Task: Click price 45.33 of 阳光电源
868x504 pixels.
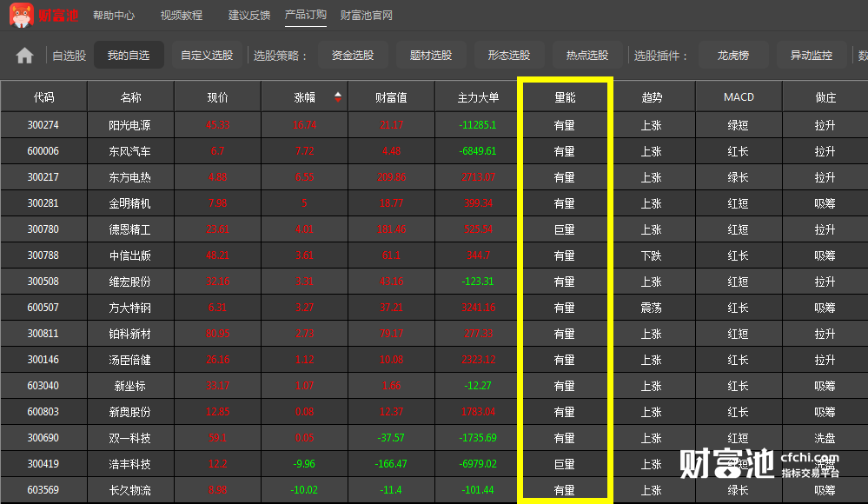Action: [217, 125]
